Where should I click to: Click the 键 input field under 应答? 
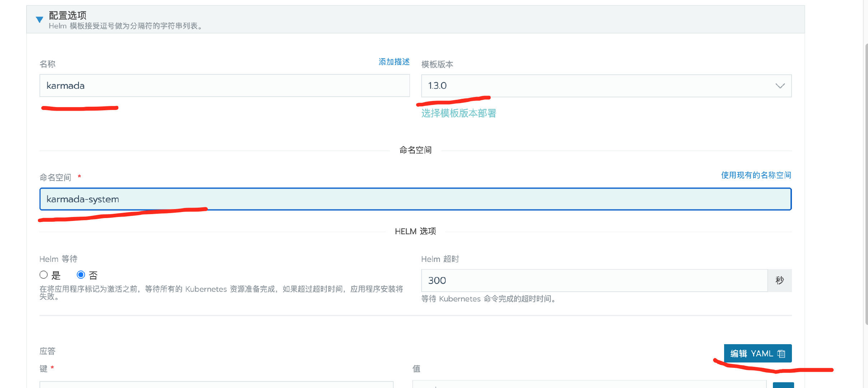pyautogui.click(x=216, y=385)
